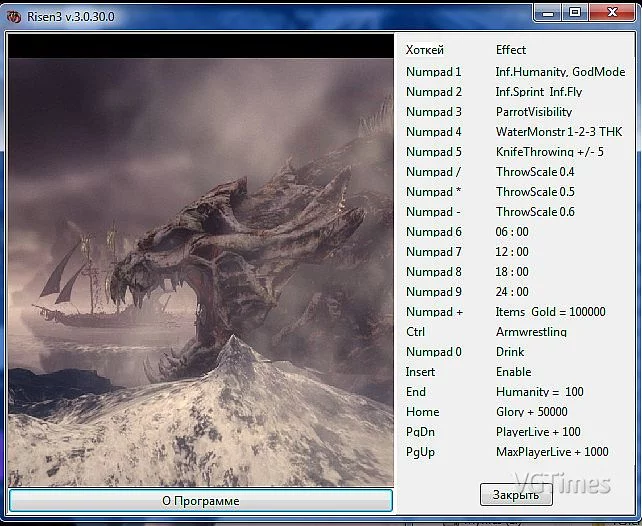
Task: Click the Numpad 5 hotkey label
Action: coord(434,152)
